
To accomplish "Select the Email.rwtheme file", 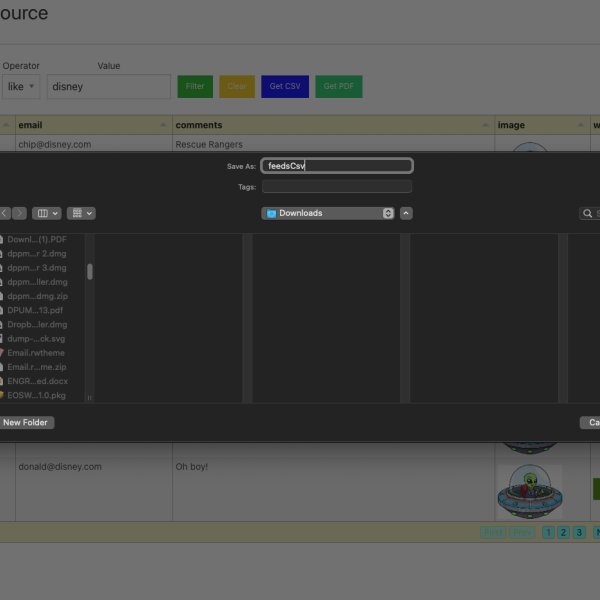I will click(x=37, y=353).
